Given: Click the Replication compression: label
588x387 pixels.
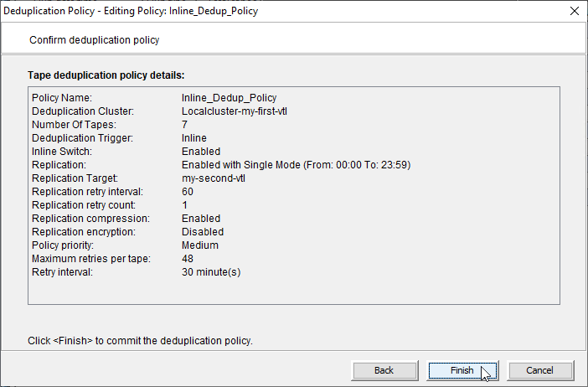Looking at the screenshot, I should (90, 219).
